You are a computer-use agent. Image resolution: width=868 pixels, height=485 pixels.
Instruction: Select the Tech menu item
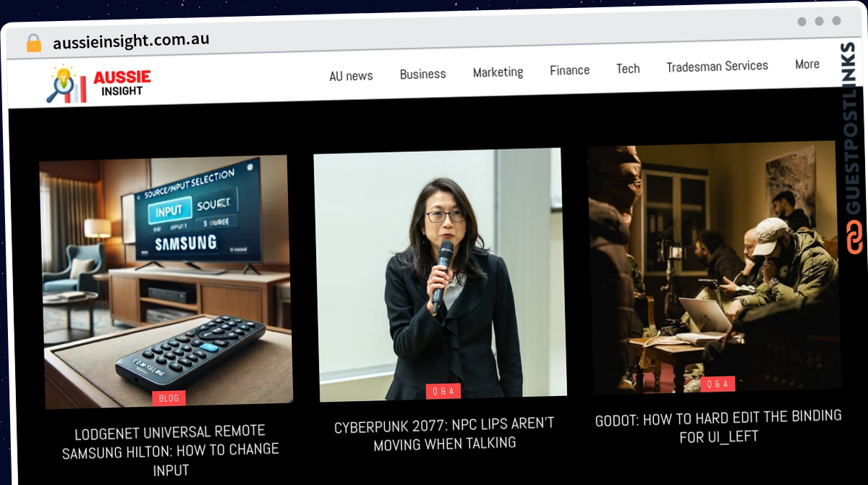(x=628, y=69)
